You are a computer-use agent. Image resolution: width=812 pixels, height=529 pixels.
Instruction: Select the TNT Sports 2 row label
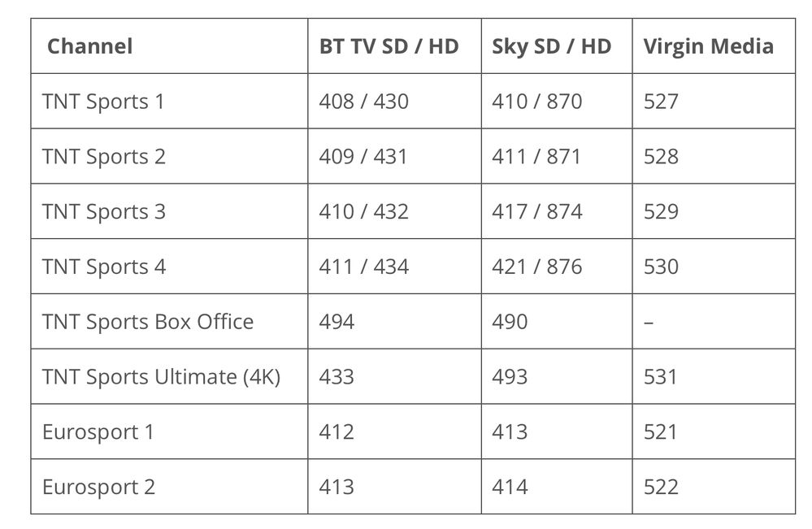click(103, 156)
